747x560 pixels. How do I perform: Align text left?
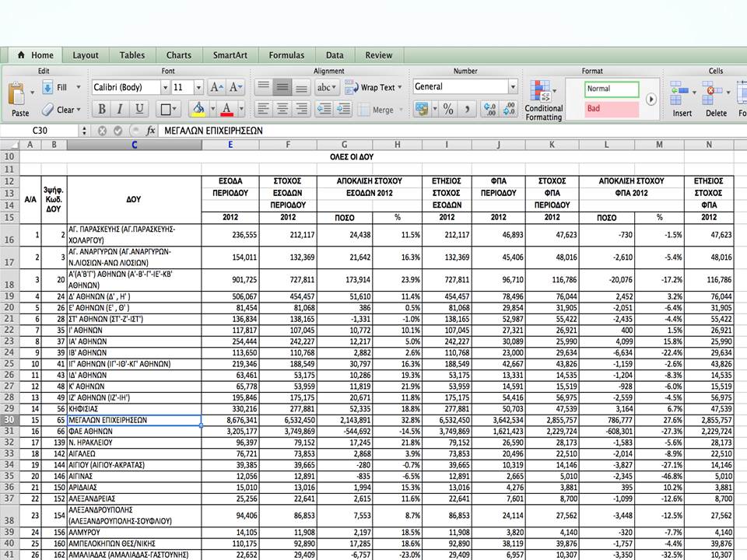click(263, 110)
